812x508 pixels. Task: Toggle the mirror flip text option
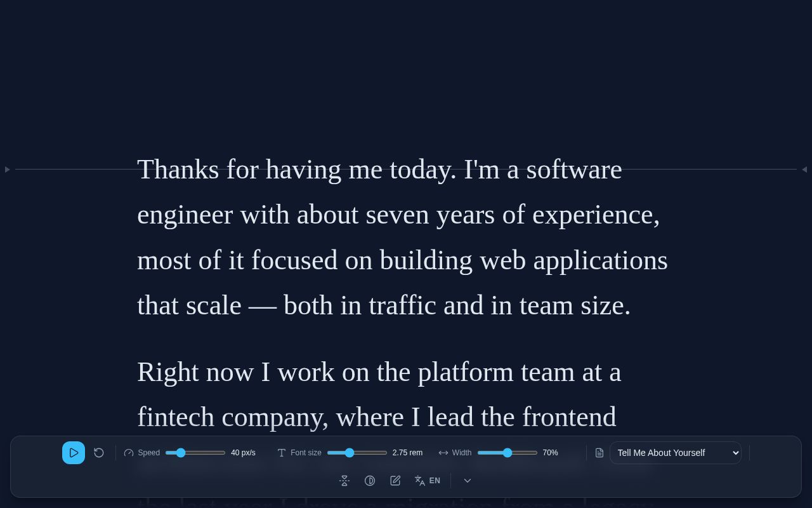[344, 481]
